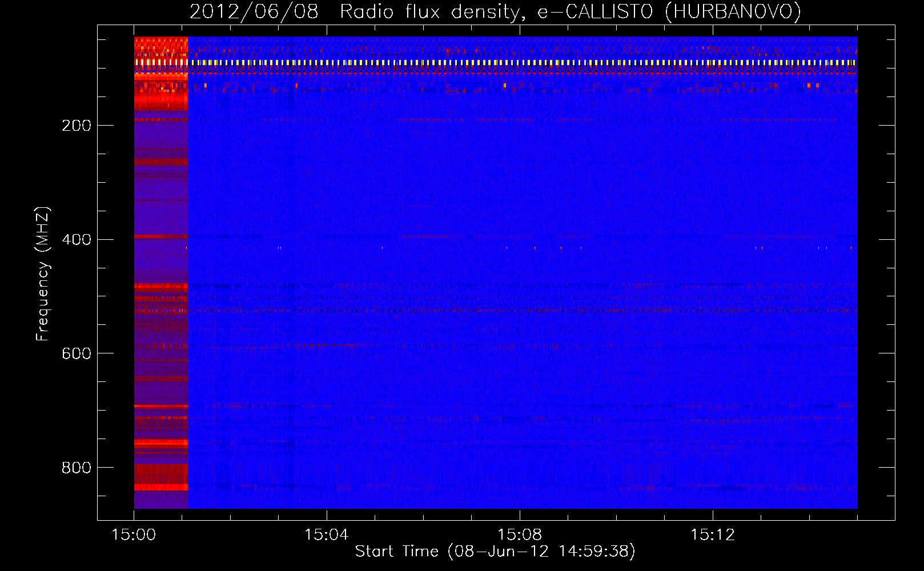Click the 'Start Time (08-Jun-12 14:59:38)' label
This screenshot has height=571, width=924.
tap(495, 552)
